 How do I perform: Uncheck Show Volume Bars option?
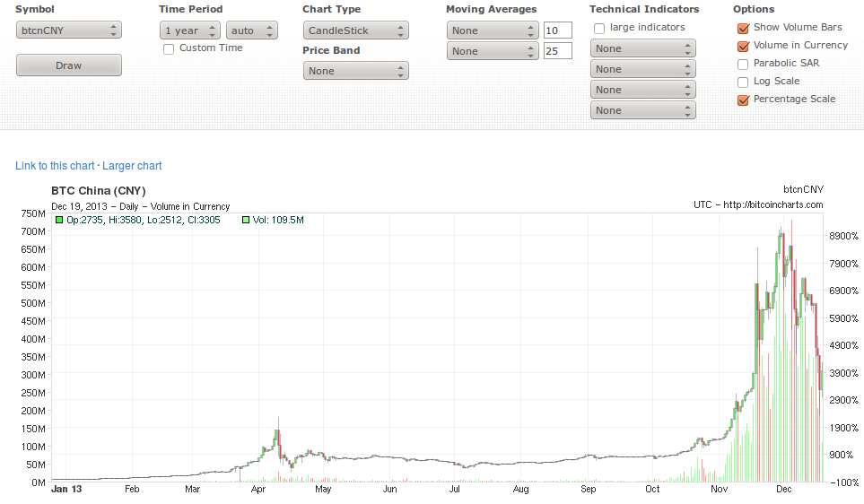pos(743,28)
